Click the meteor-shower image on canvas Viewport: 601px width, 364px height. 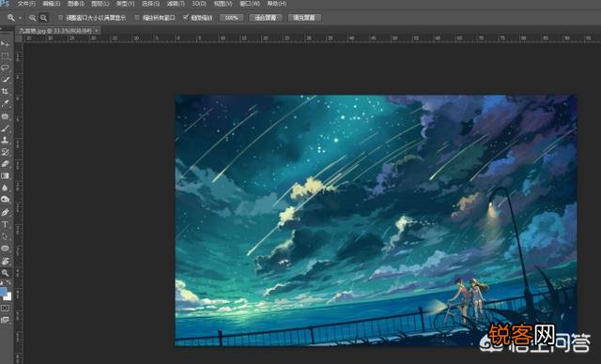click(x=376, y=220)
